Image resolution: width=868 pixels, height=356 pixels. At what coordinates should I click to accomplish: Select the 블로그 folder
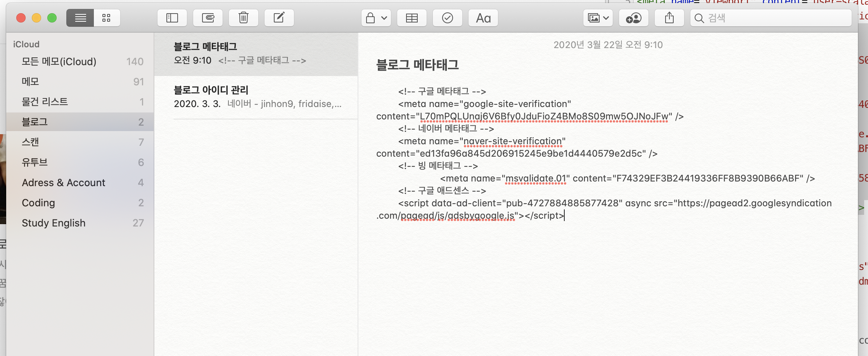80,122
